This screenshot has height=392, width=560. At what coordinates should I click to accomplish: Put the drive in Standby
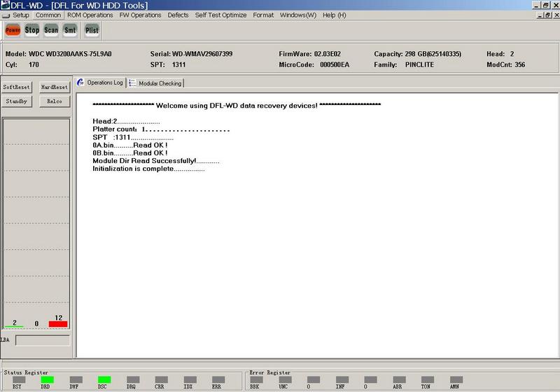click(x=16, y=101)
